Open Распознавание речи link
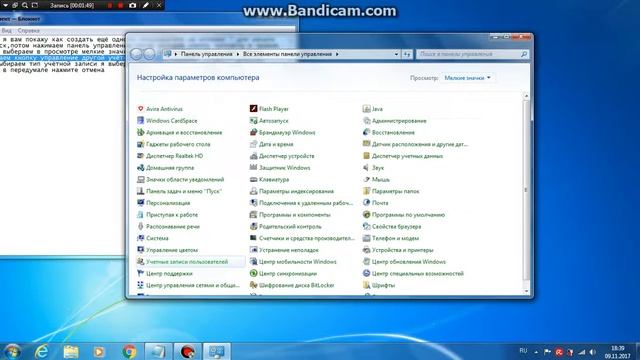640x360 pixels. pos(173,227)
